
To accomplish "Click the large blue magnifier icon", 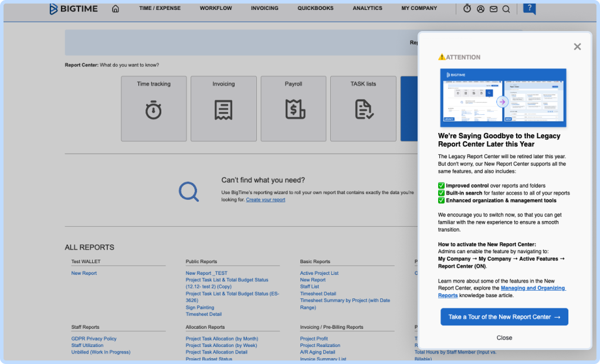I will tap(189, 191).
